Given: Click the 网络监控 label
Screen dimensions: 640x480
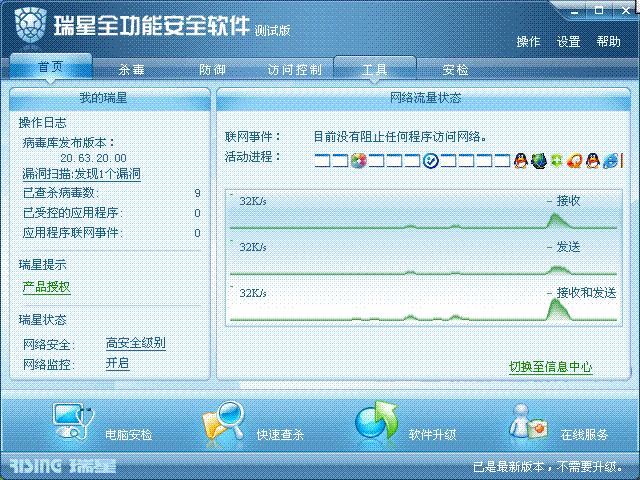Looking at the screenshot, I should point(49,364).
